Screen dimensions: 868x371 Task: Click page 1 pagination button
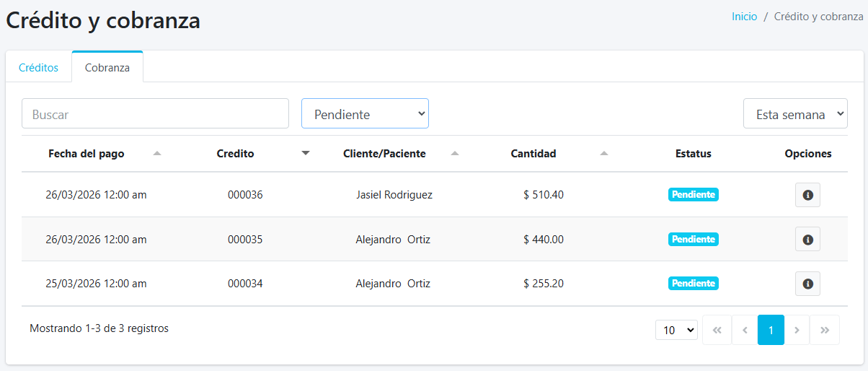771,330
